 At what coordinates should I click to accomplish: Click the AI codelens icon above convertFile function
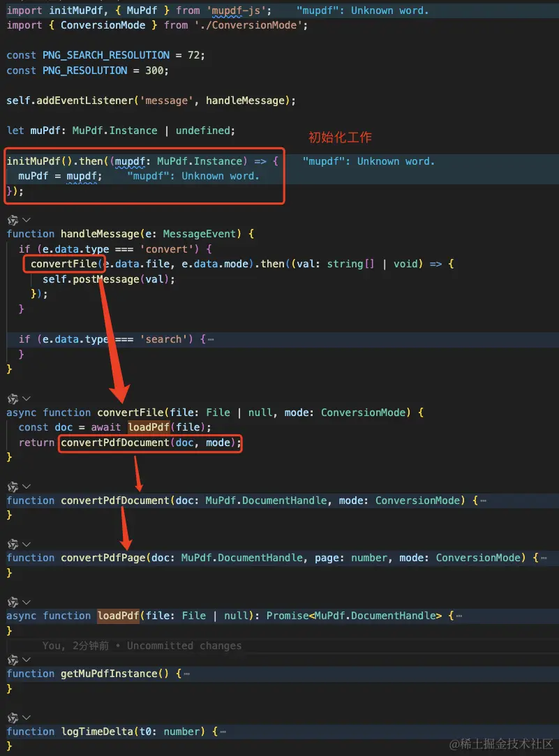(x=13, y=399)
